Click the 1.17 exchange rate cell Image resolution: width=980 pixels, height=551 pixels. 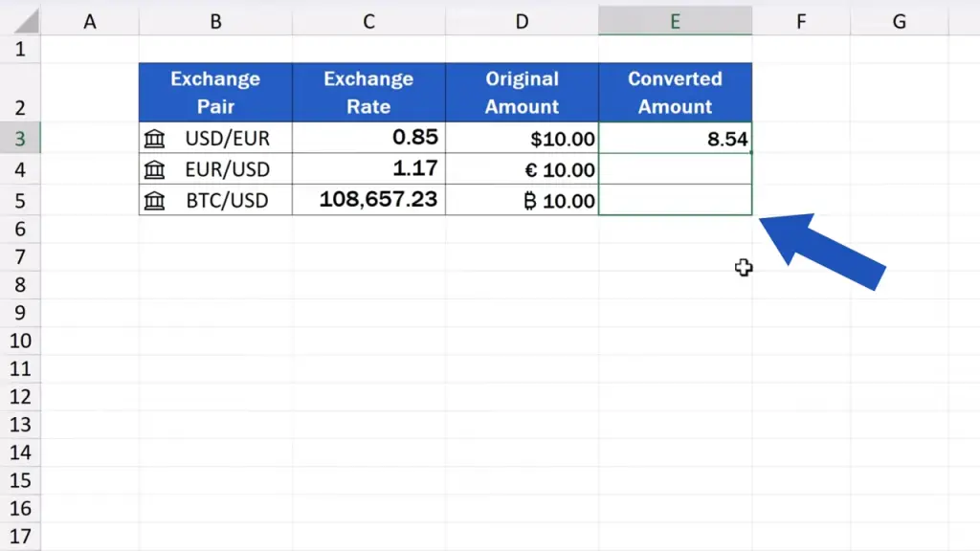[x=368, y=170]
